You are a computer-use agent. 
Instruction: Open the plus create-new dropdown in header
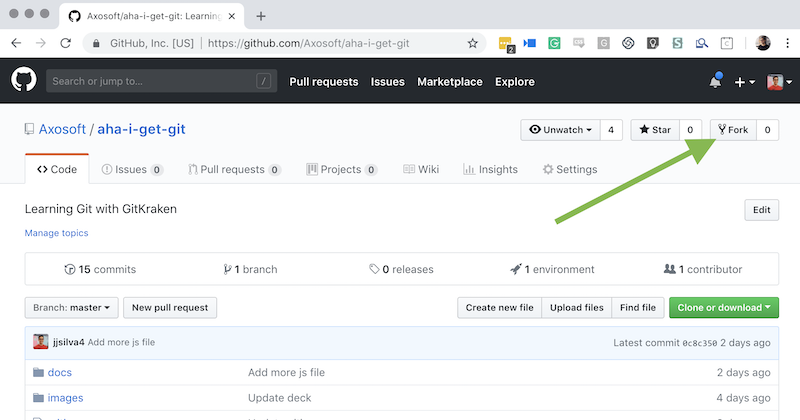click(745, 82)
